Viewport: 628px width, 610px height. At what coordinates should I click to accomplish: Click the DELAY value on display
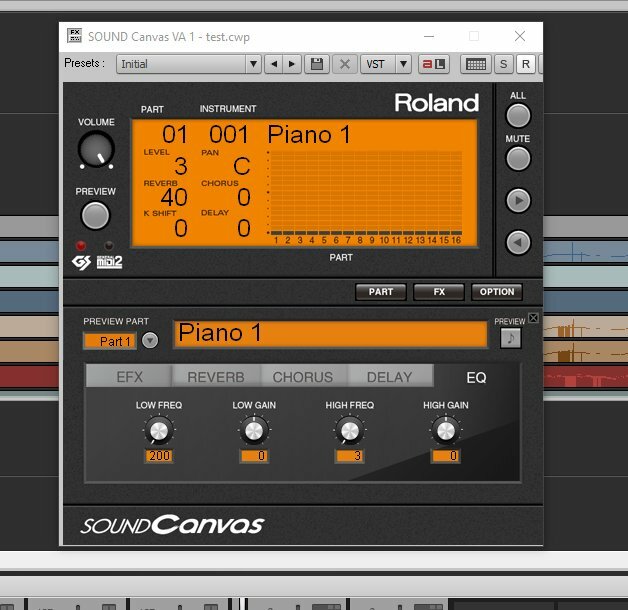pyautogui.click(x=244, y=228)
